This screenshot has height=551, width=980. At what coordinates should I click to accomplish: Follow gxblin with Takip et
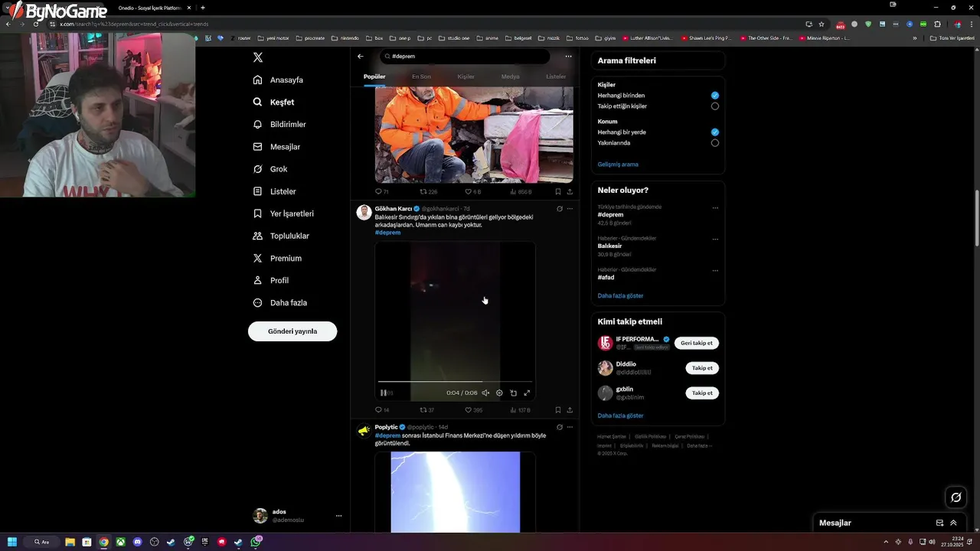[x=702, y=393]
